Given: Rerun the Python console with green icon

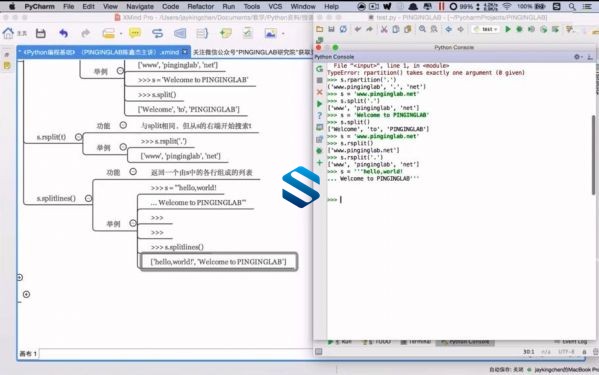Looking at the screenshot, I should point(319,69).
